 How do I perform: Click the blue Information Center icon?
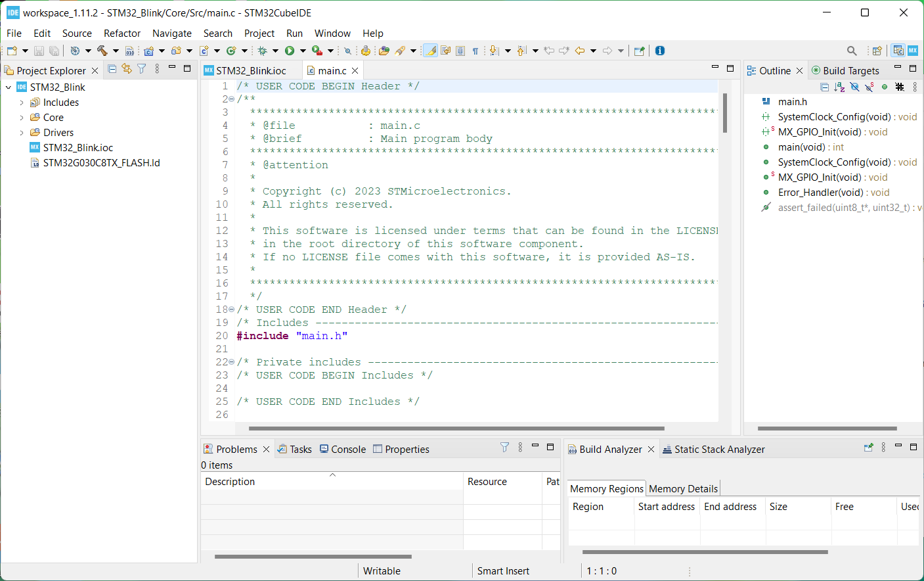tap(660, 51)
